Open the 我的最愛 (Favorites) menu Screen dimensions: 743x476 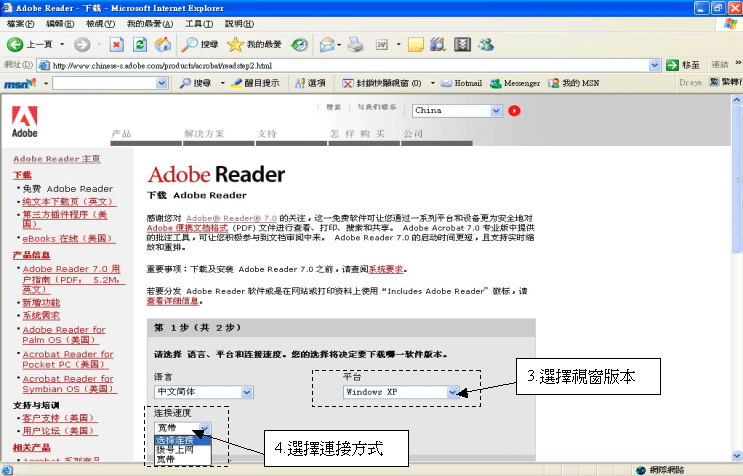click(x=150, y=24)
